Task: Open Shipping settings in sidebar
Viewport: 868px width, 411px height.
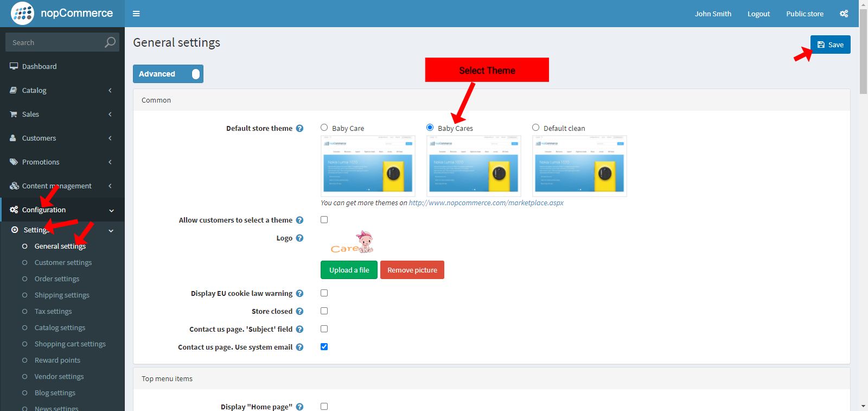Action: tap(62, 295)
